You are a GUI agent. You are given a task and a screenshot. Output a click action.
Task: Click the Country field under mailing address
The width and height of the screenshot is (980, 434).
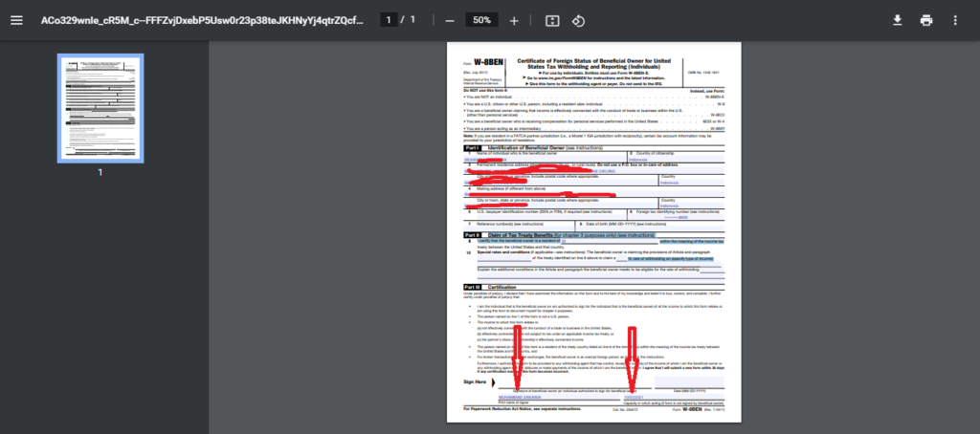692,206
